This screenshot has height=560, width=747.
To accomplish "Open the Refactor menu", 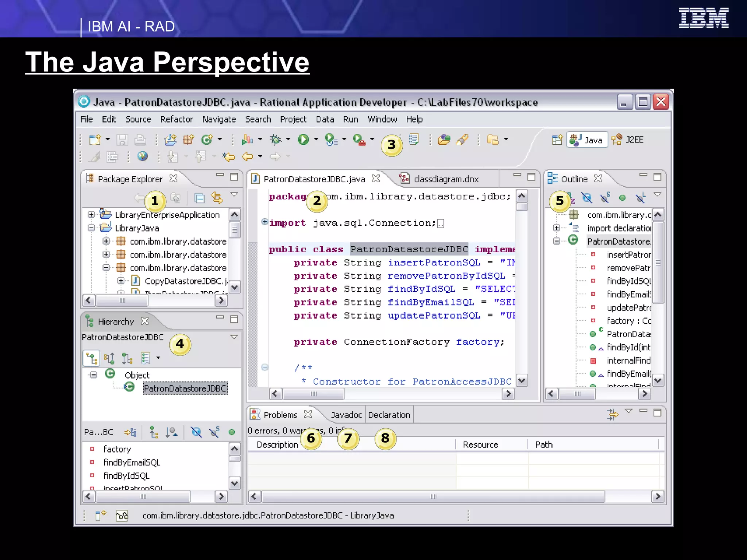I will [x=177, y=119].
